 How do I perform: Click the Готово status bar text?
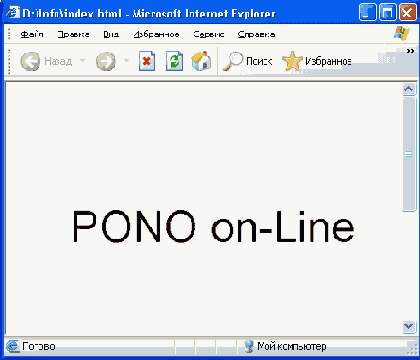[x=39, y=347]
